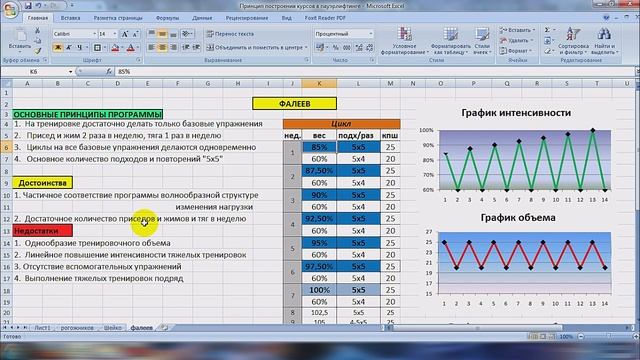Open the Лист1 sheet tab

coord(42,327)
